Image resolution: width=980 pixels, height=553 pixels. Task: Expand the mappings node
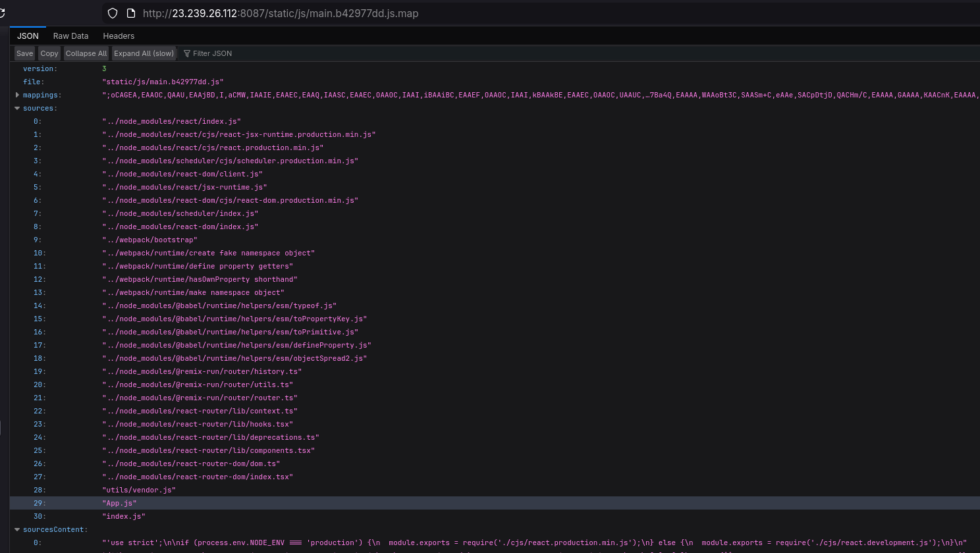(x=17, y=95)
